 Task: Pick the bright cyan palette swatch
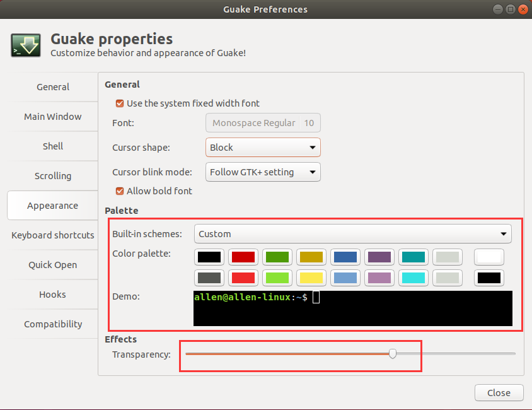(x=413, y=278)
